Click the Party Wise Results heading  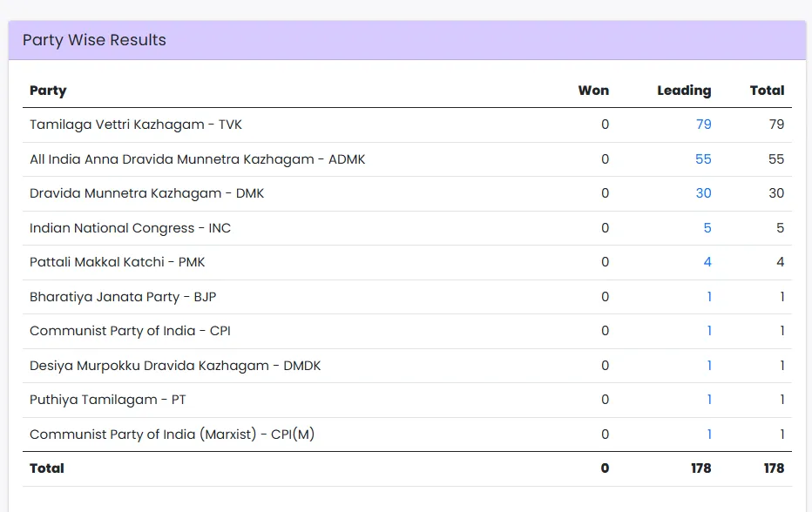[x=94, y=40]
